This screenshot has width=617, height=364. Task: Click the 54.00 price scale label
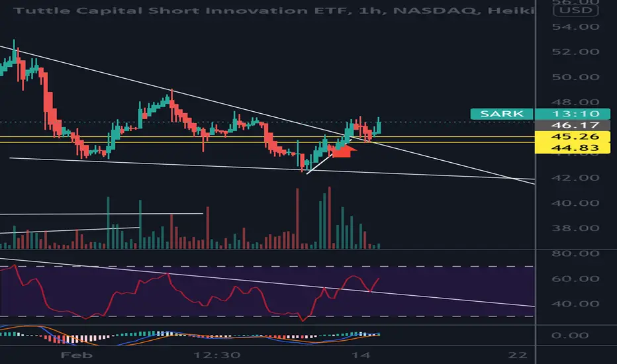click(576, 26)
